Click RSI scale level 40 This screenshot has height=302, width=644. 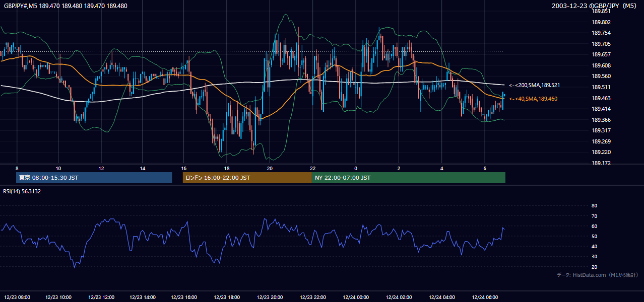[594, 246]
